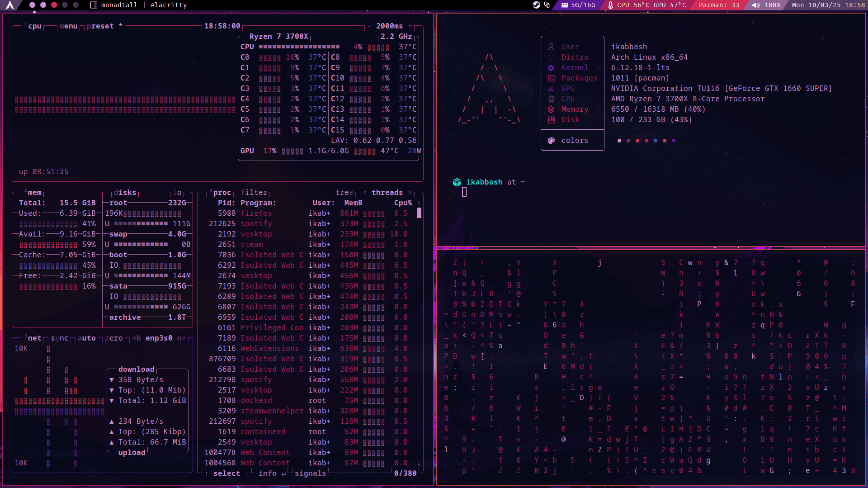The image size is (868, 488).
Task: Click the volume speaker icon
Action: pyautogui.click(x=755, y=5)
